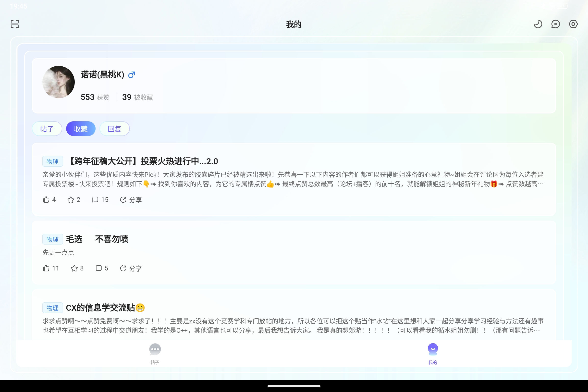Share the 【跨年征稿大公开】 post

click(131, 199)
